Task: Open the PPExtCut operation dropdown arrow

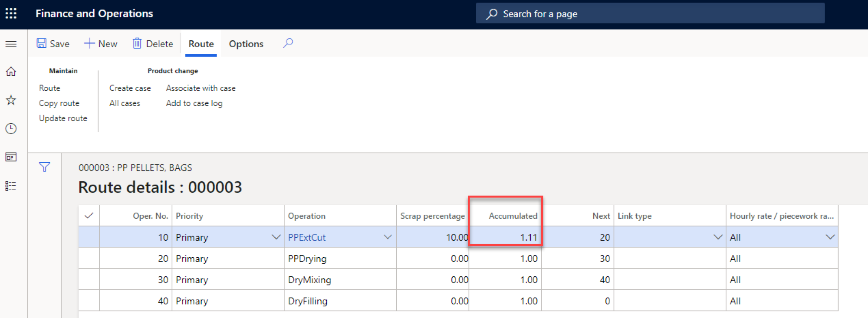Action: pos(388,237)
